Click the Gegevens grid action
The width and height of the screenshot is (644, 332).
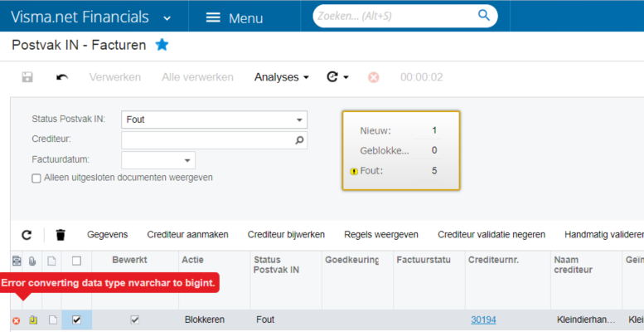[107, 235]
